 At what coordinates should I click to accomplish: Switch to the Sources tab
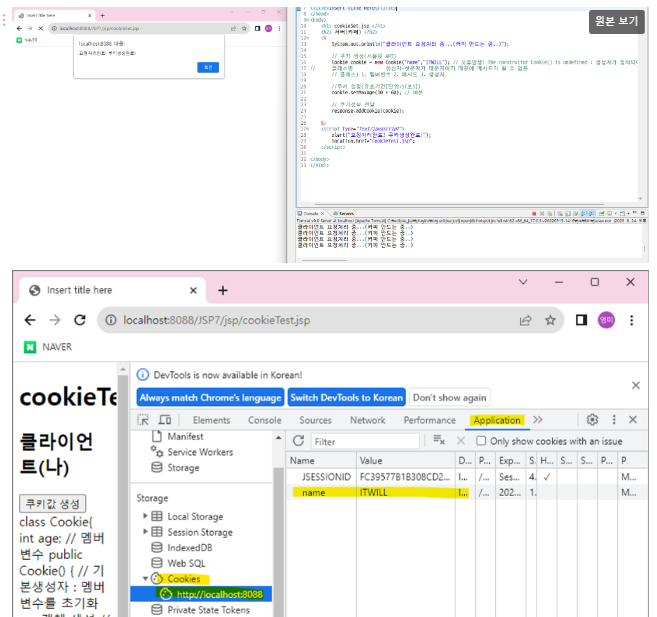coord(315,420)
